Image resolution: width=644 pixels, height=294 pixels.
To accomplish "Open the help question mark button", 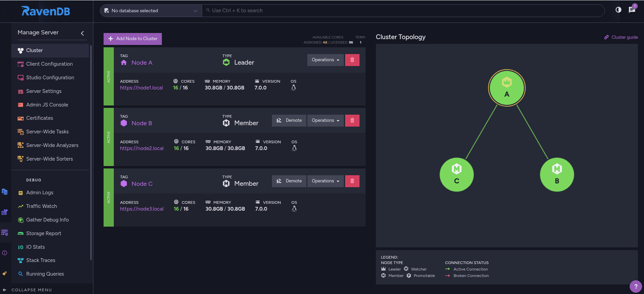I will coord(635,287).
